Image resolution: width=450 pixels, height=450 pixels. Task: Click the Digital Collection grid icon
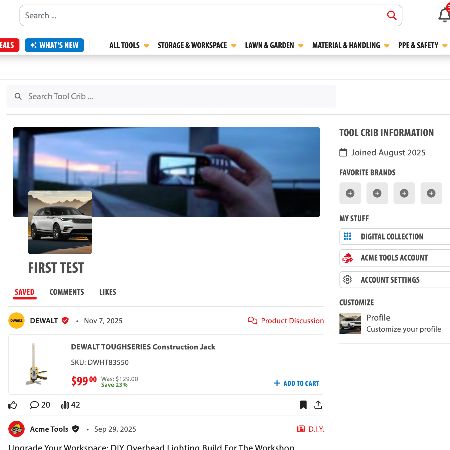(x=347, y=236)
